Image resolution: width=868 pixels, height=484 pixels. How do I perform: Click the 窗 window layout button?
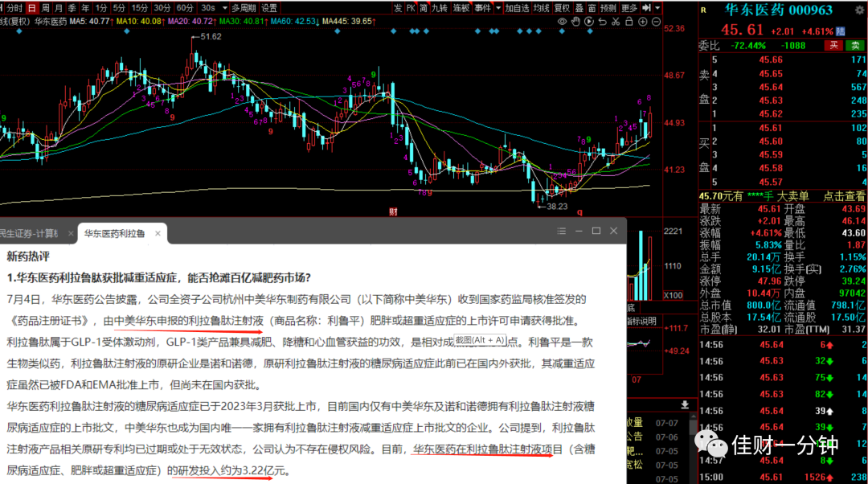(x=592, y=8)
